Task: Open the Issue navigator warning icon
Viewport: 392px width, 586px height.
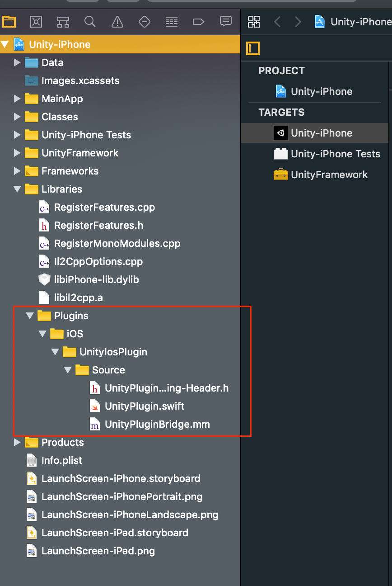Action: point(117,21)
